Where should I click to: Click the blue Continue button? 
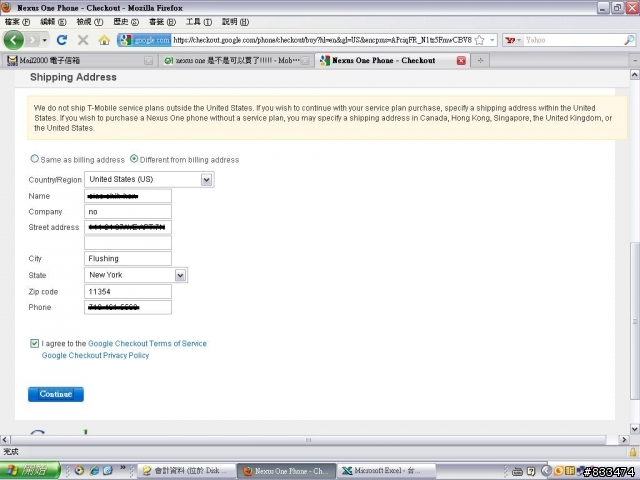[x=56, y=394]
